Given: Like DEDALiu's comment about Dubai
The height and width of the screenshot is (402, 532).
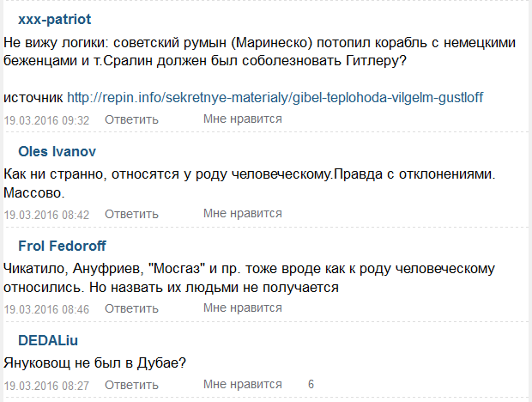Looking at the screenshot, I should (x=243, y=384).
